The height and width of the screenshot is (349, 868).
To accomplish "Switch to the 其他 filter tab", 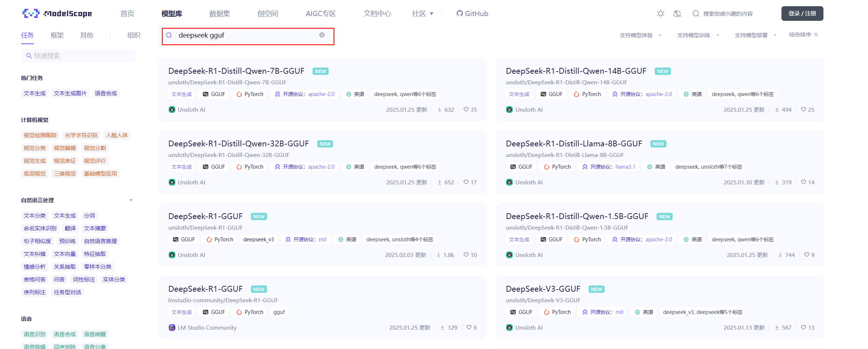I will point(87,35).
